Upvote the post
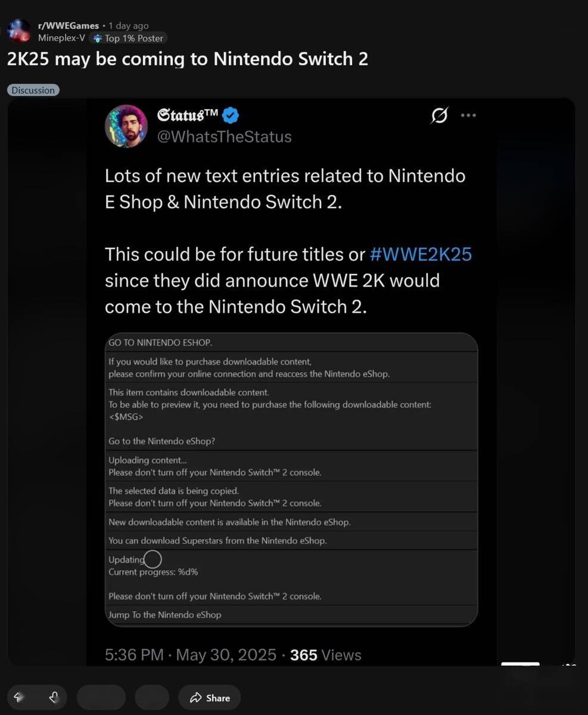The height and width of the screenshot is (715, 588). (18, 697)
